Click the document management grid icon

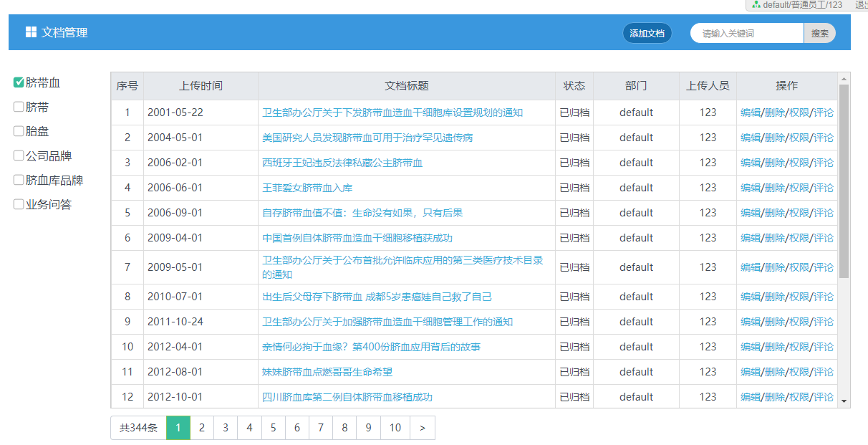click(x=31, y=32)
